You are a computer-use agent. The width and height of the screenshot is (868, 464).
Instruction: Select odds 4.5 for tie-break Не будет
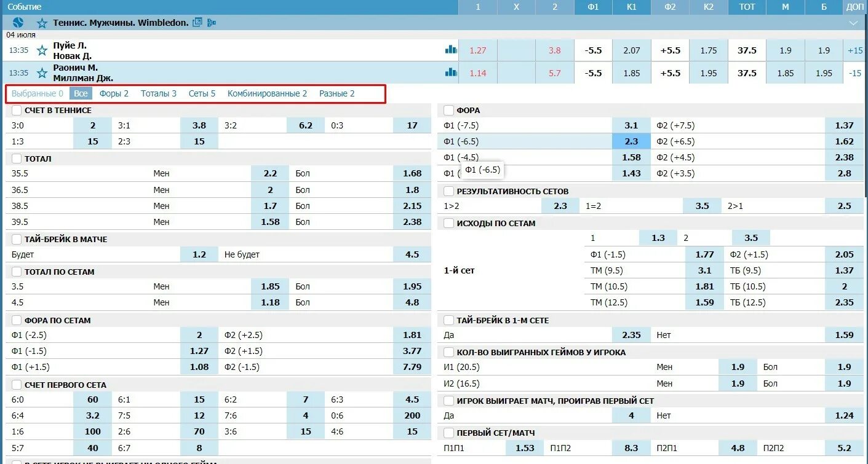tap(412, 254)
